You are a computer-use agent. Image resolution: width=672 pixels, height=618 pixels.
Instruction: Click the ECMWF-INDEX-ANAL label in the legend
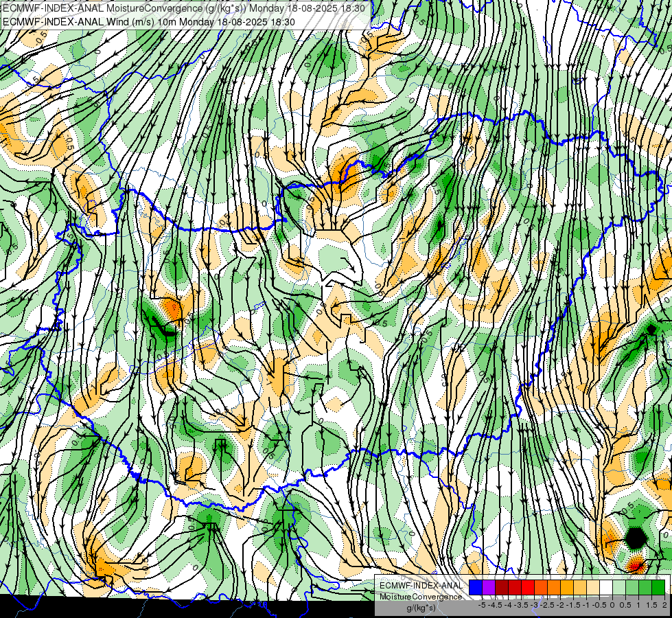421,586
